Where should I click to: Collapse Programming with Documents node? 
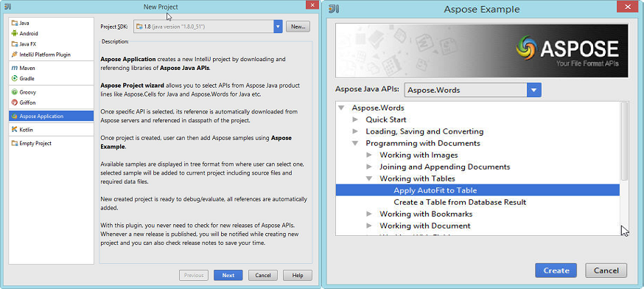tap(355, 144)
